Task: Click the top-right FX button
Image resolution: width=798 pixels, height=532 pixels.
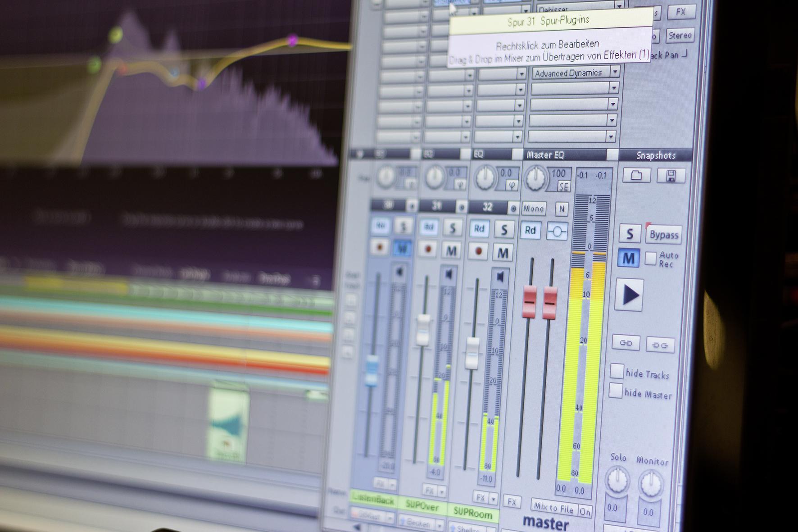Action: click(680, 12)
